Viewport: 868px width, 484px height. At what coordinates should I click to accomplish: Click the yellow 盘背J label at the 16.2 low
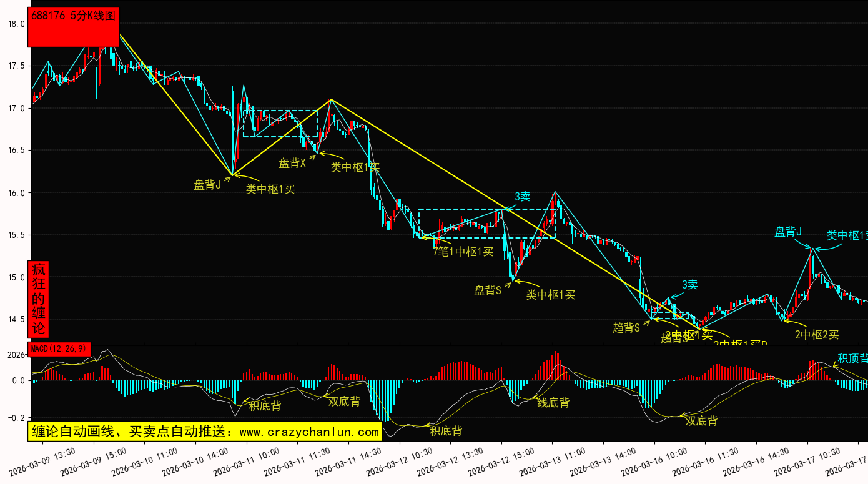(207, 185)
